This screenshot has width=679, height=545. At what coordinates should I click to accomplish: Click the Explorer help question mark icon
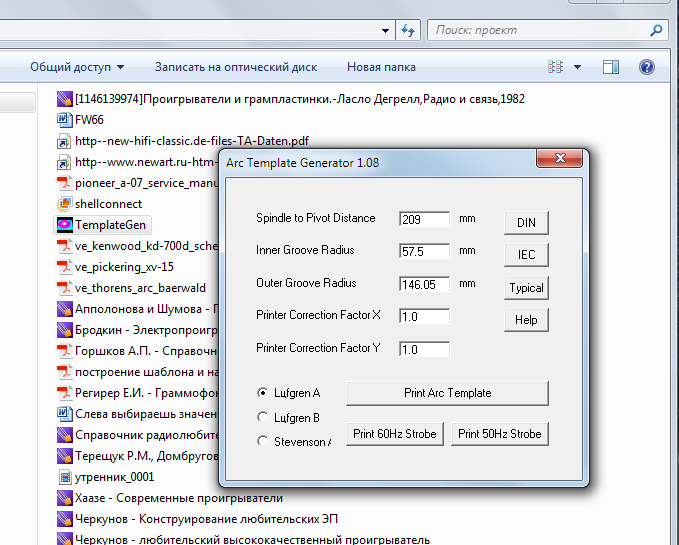(647, 67)
